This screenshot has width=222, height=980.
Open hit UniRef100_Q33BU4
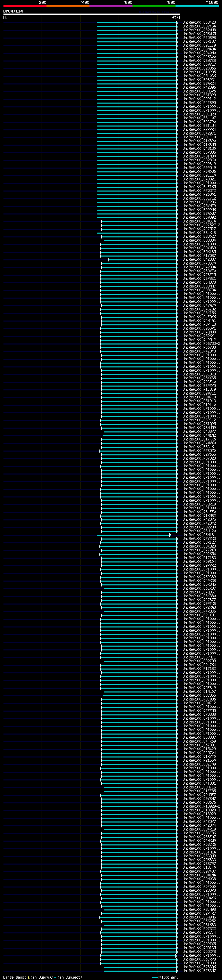(x=199, y=240)
